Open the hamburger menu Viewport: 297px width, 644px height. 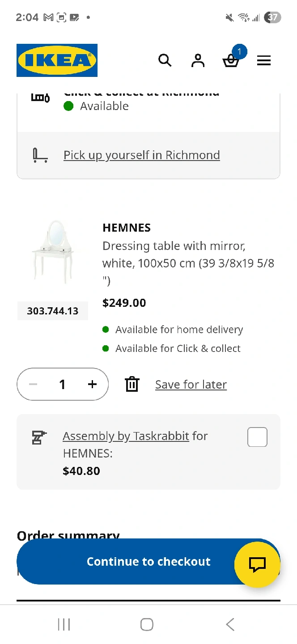tap(264, 61)
